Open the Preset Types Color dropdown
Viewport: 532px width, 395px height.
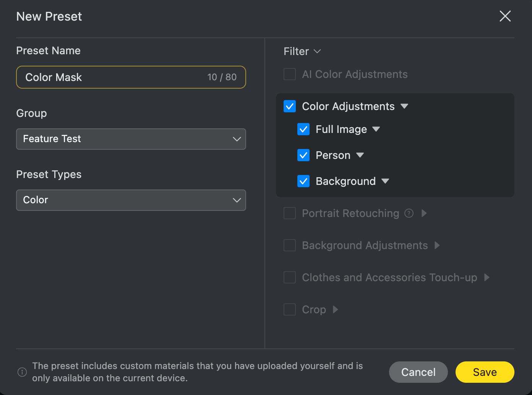coord(131,200)
